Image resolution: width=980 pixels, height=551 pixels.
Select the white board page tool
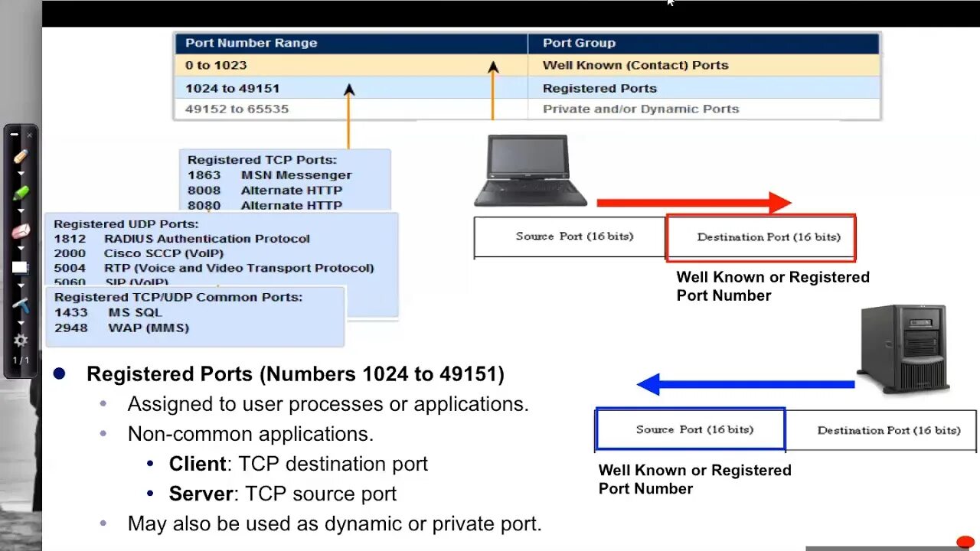pos(20,268)
